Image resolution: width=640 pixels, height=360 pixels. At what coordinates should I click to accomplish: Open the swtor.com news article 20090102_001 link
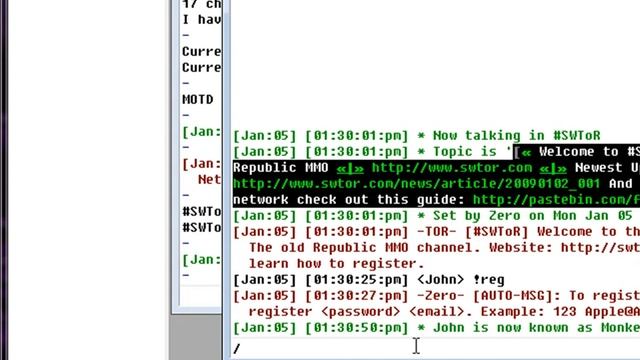tap(416, 184)
